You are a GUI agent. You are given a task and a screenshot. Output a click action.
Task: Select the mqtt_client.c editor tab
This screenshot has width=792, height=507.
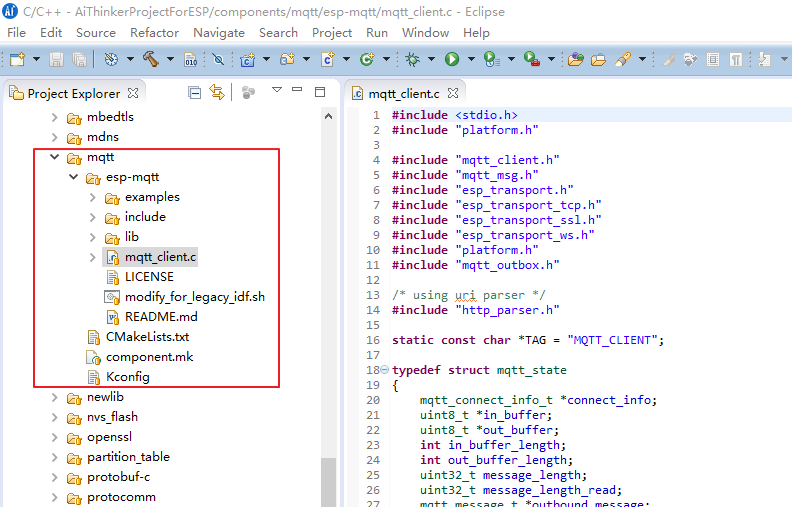pyautogui.click(x=403, y=93)
